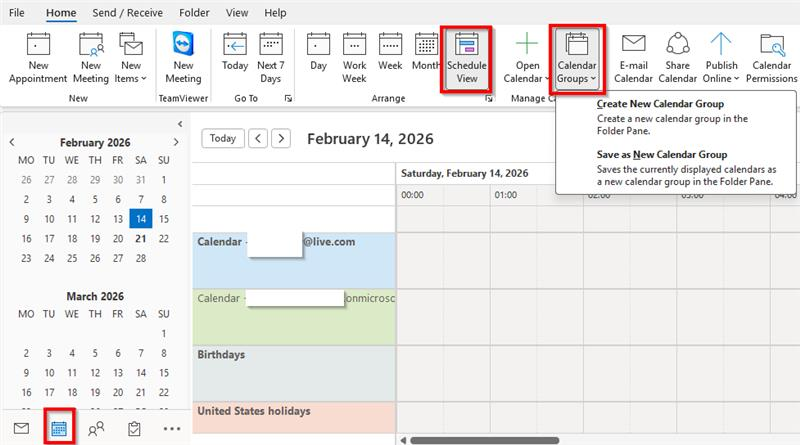Switch to Day view
This screenshot has height=445, width=800.
click(318, 52)
